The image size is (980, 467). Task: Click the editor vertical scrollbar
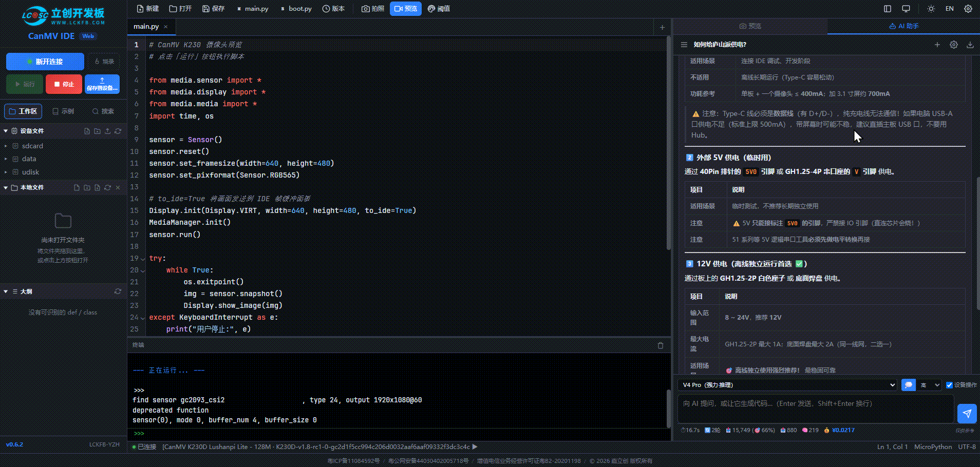coord(669,144)
